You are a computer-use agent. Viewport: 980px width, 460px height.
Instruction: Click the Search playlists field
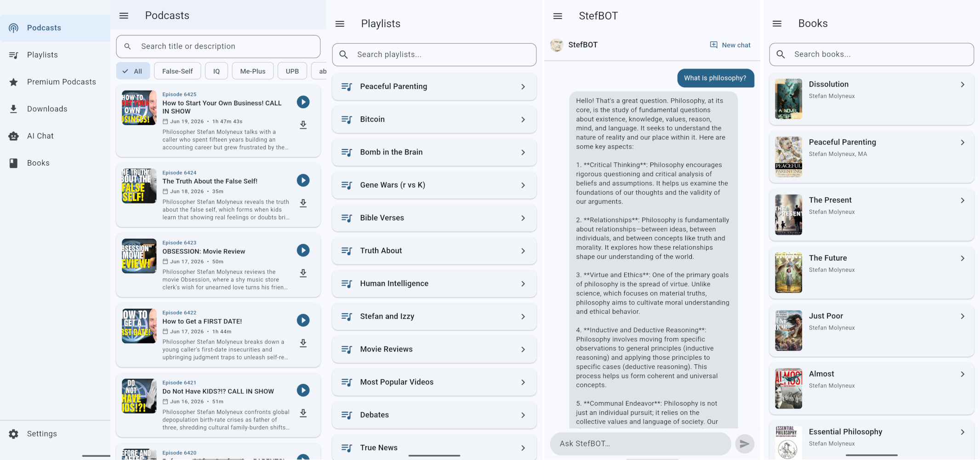click(x=434, y=55)
